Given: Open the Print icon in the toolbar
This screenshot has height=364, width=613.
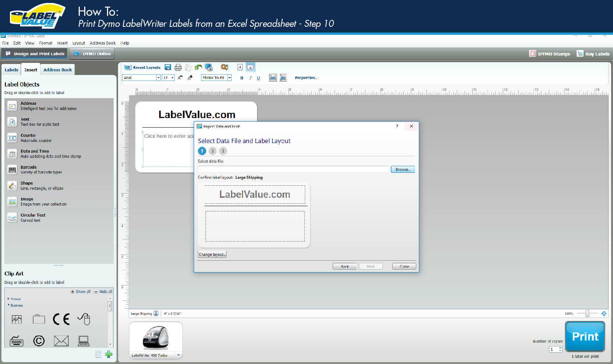Looking at the screenshot, I should pyautogui.click(x=178, y=67).
